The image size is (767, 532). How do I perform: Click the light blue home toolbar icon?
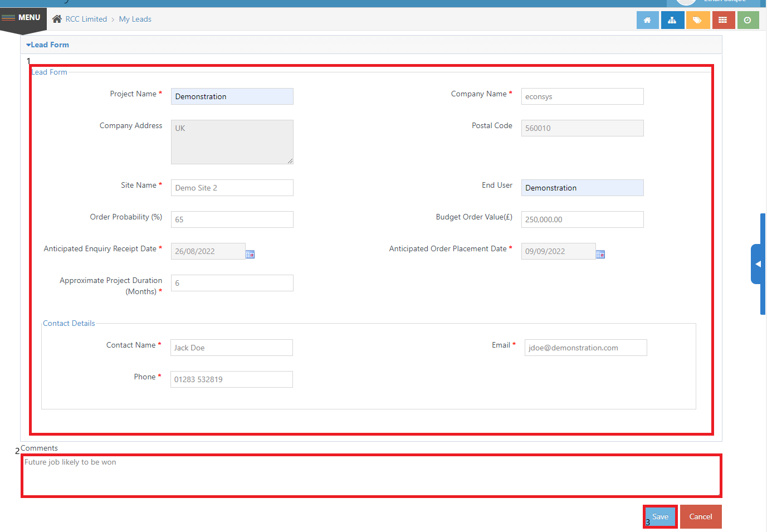647,20
